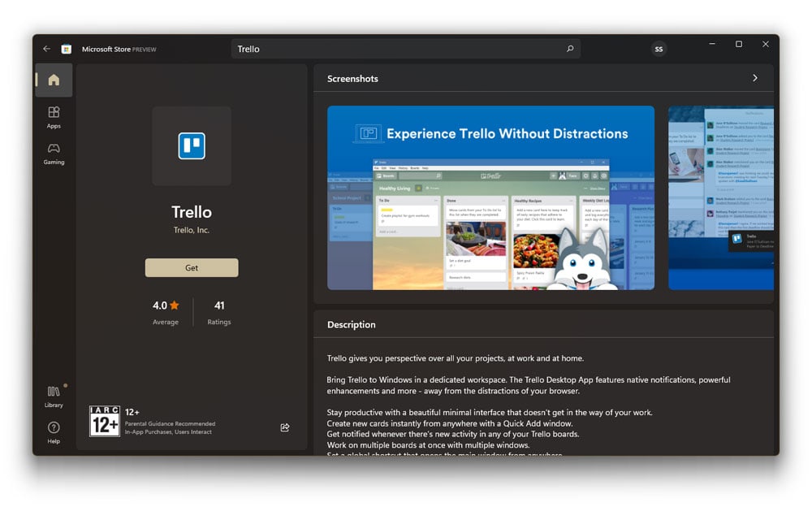This screenshot has height=507, width=812.
Task: Click the Trello app title text
Action: point(192,212)
